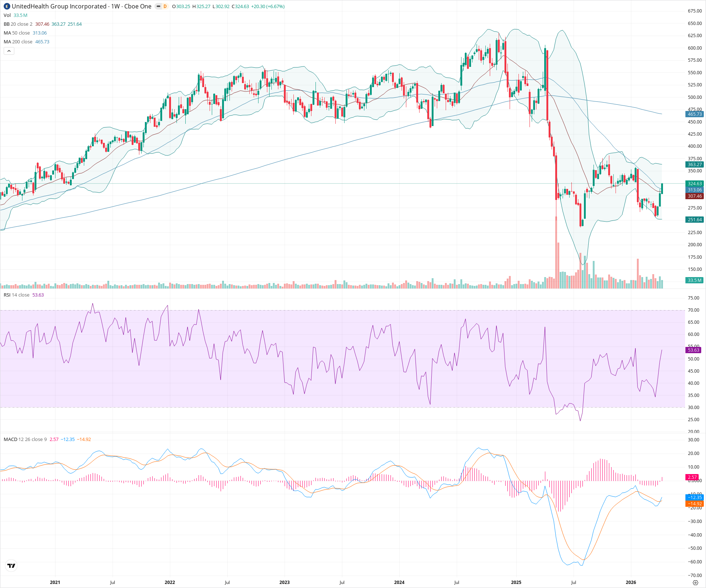Select the 'MA 50 close' moving average legend
The height and width of the screenshot is (588, 706).
(16, 33)
